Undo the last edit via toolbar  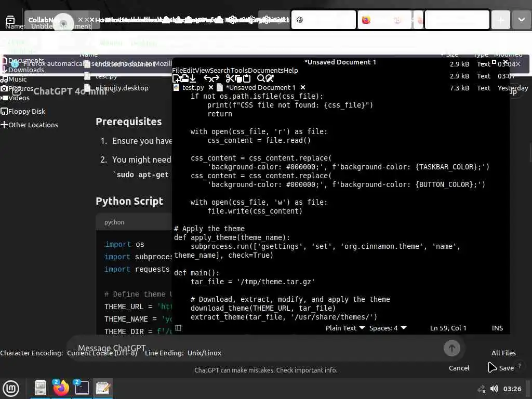click(207, 79)
